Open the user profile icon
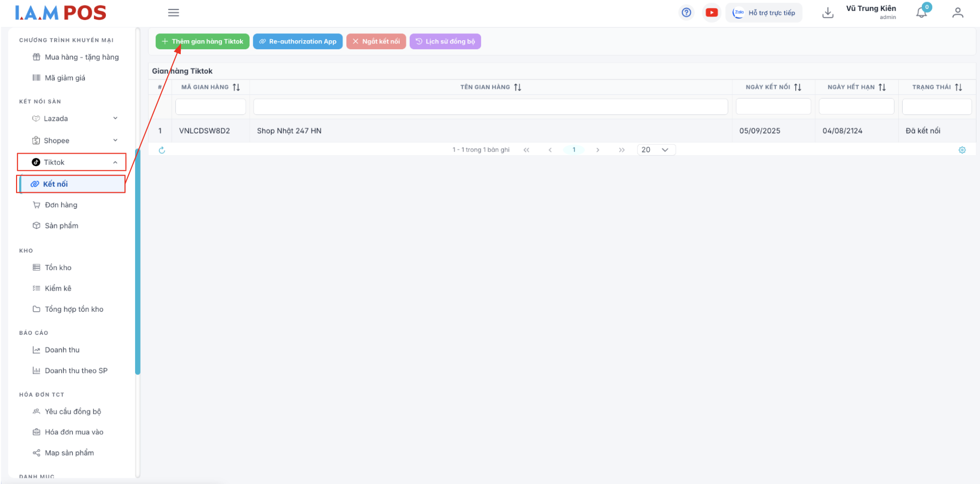 (x=957, y=13)
